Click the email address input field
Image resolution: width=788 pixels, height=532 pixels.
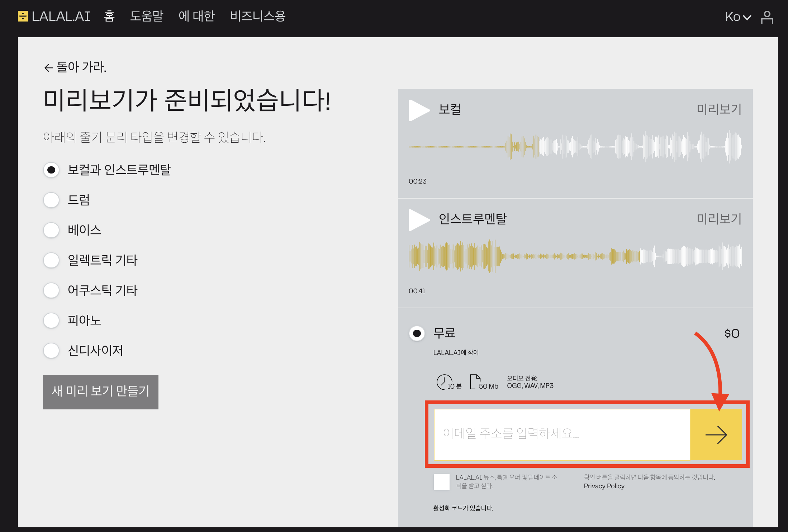coord(561,434)
